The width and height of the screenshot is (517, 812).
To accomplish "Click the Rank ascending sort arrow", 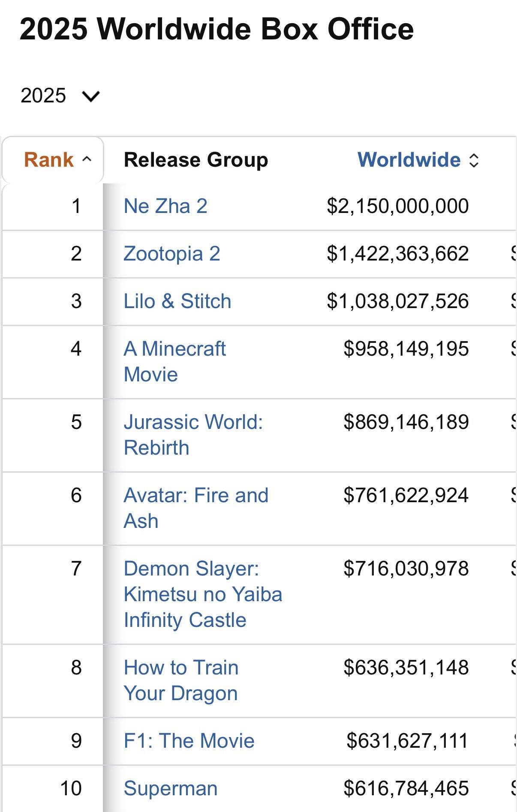I will click(x=87, y=159).
